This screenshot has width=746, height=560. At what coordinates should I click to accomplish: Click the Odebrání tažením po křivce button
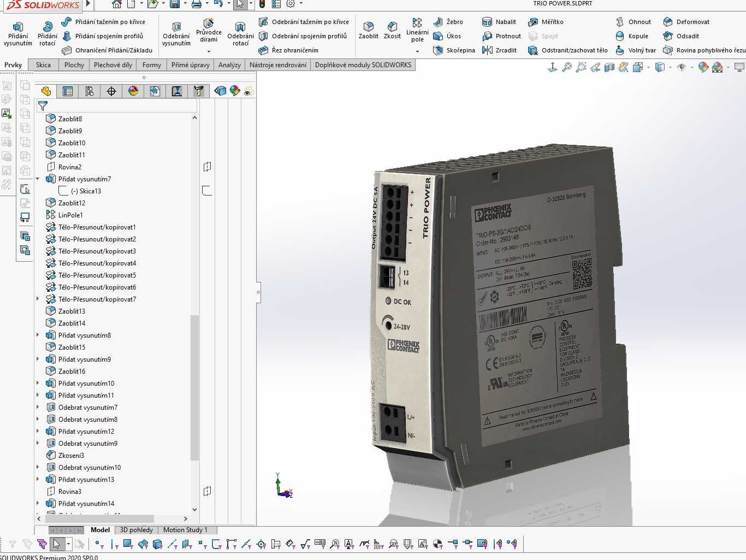coord(304,22)
